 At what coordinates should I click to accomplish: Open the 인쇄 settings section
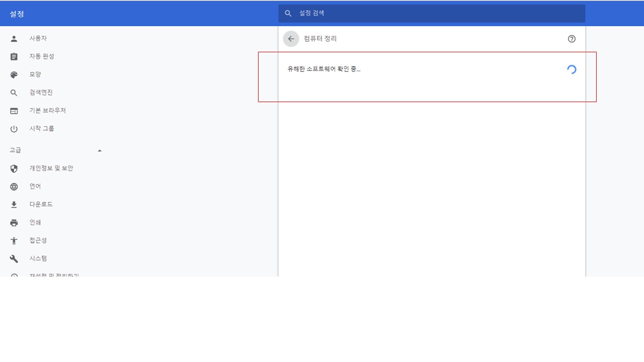[x=35, y=223]
